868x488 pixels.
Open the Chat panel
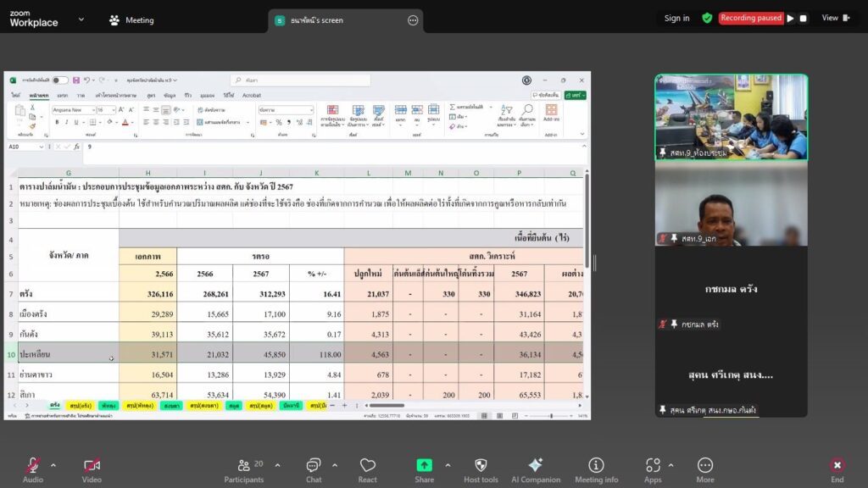[x=314, y=469]
